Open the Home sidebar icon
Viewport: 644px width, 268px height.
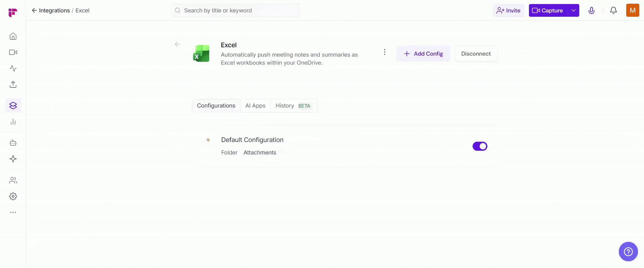pos(13,36)
